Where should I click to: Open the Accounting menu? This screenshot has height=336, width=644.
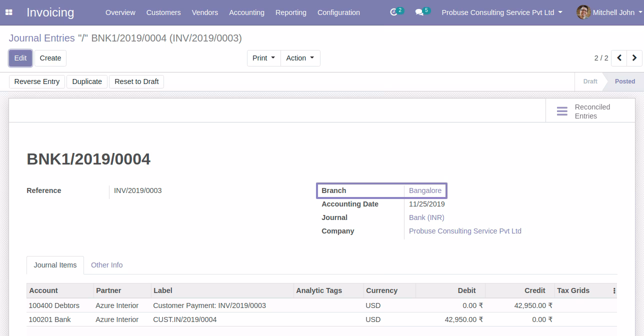pyautogui.click(x=246, y=12)
